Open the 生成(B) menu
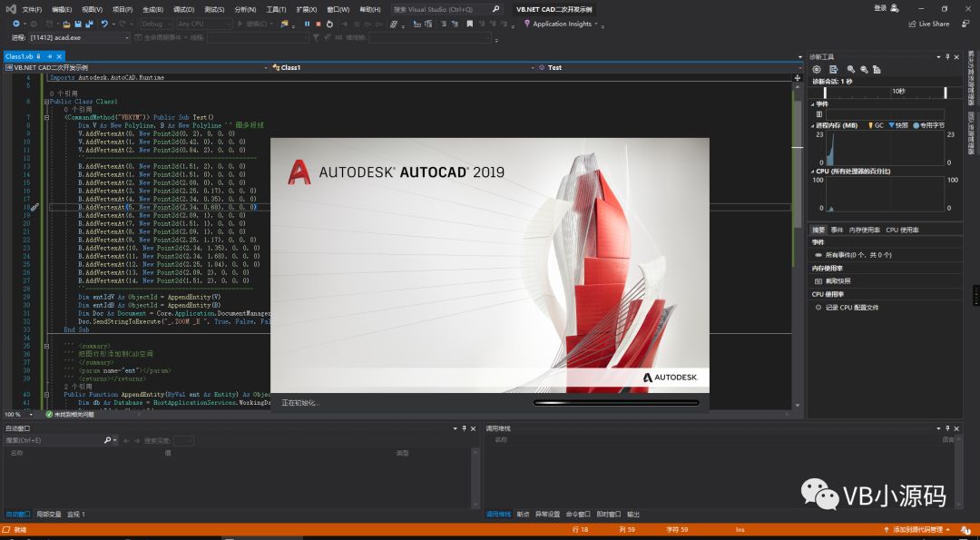 click(x=152, y=9)
